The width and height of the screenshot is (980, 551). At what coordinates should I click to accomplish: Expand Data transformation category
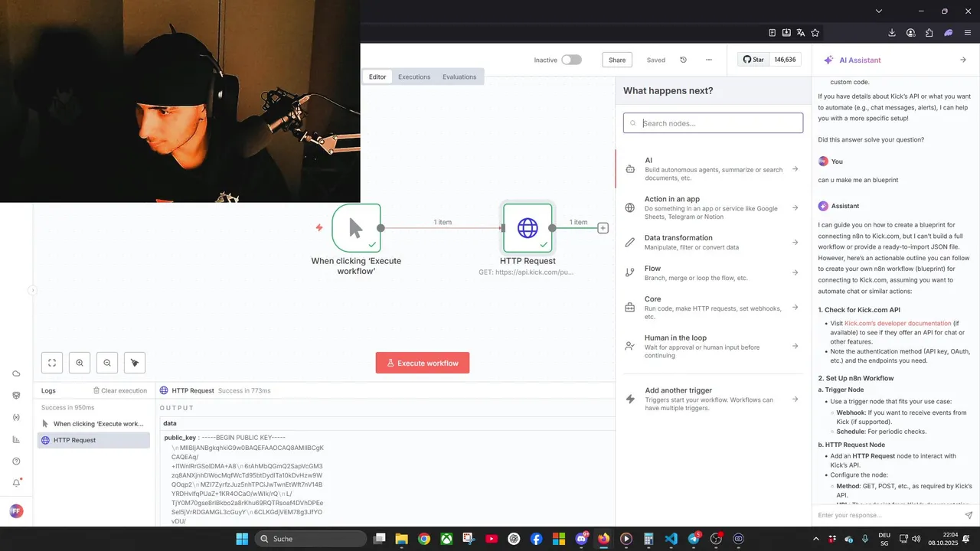713,242
